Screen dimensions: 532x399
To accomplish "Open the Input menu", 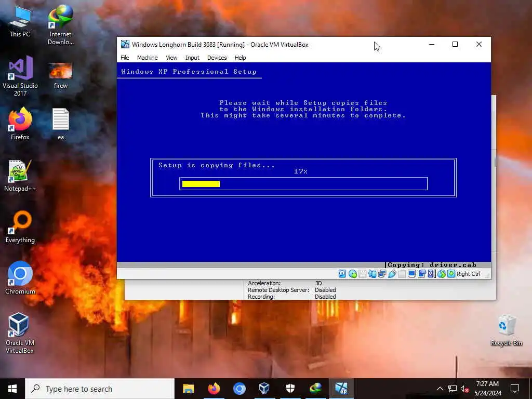I will pyautogui.click(x=192, y=58).
